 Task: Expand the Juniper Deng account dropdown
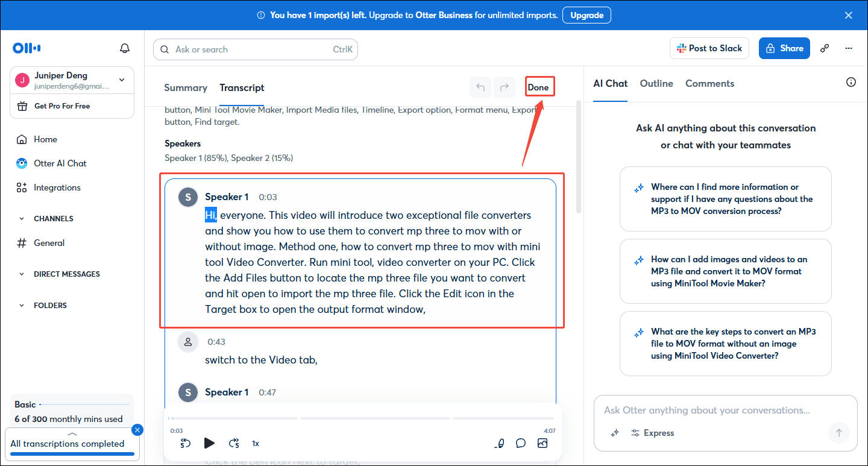tap(122, 80)
